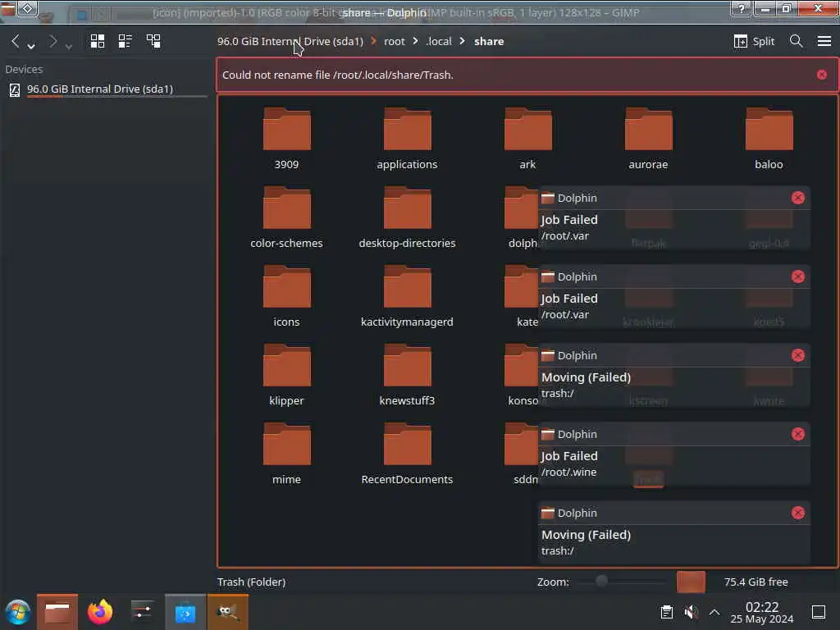Click the keep-above pin button in titlebar
The height and width of the screenshot is (630, 840).
click(28, 8)
